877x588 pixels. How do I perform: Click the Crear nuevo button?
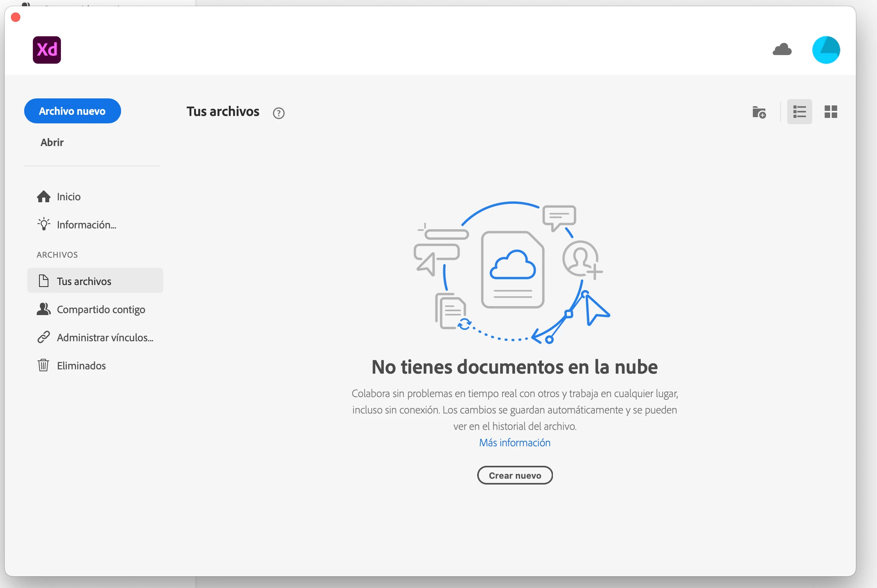click(x=515, y=476)
